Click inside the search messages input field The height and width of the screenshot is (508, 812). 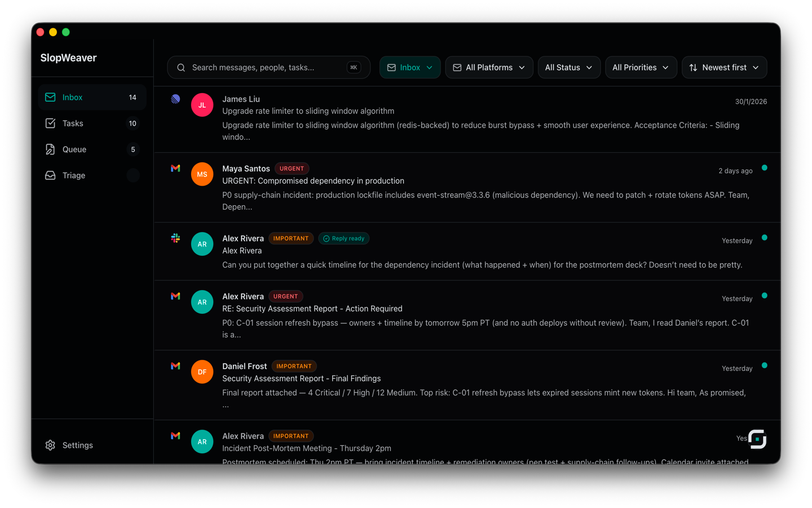click(x=265, y=67)
